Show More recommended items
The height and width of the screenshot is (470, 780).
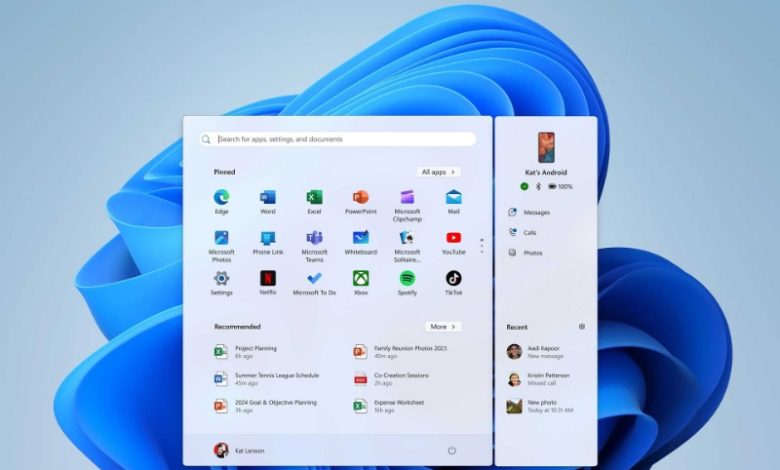(x=443, y=327)
